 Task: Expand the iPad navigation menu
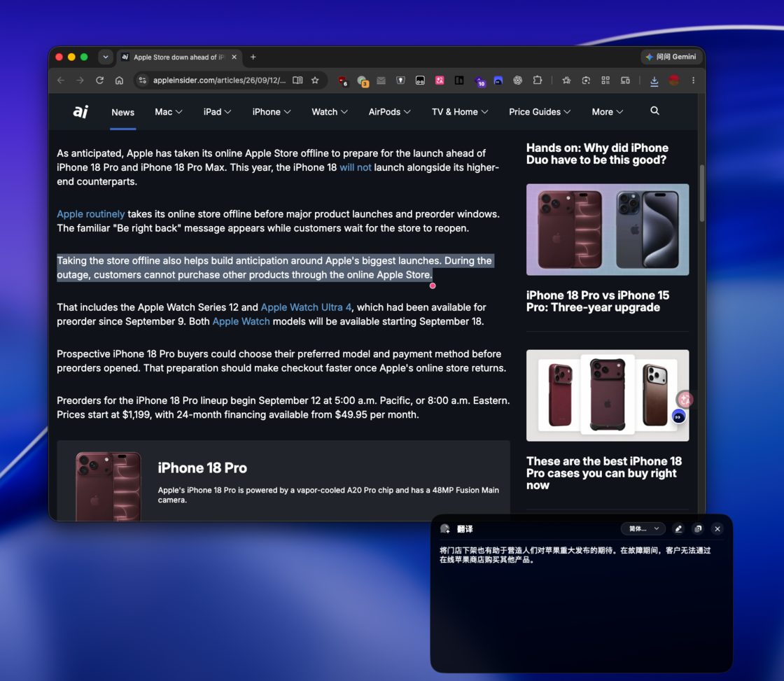tap(217, 112)
